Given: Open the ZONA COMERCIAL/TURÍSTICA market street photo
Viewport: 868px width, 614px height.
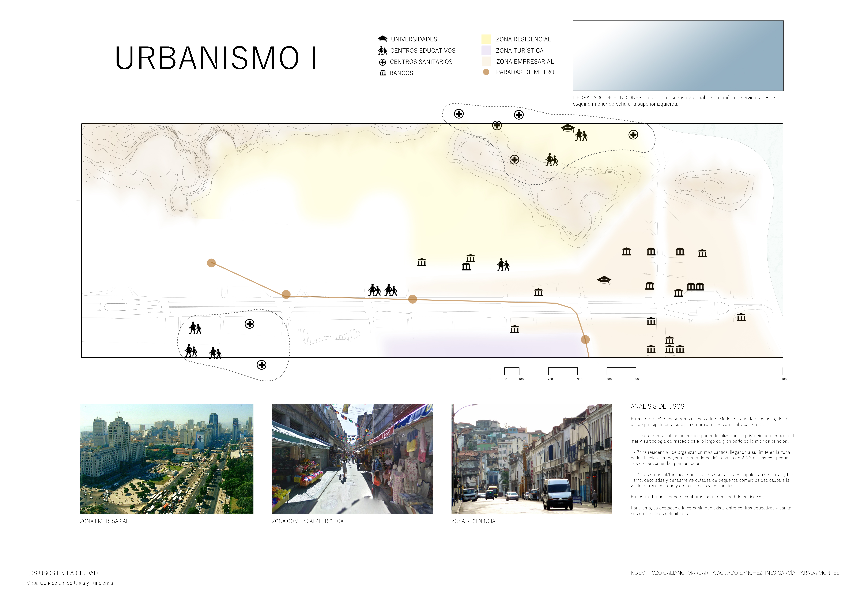Looking at the screenshot, I should click(x=352, y=459).
